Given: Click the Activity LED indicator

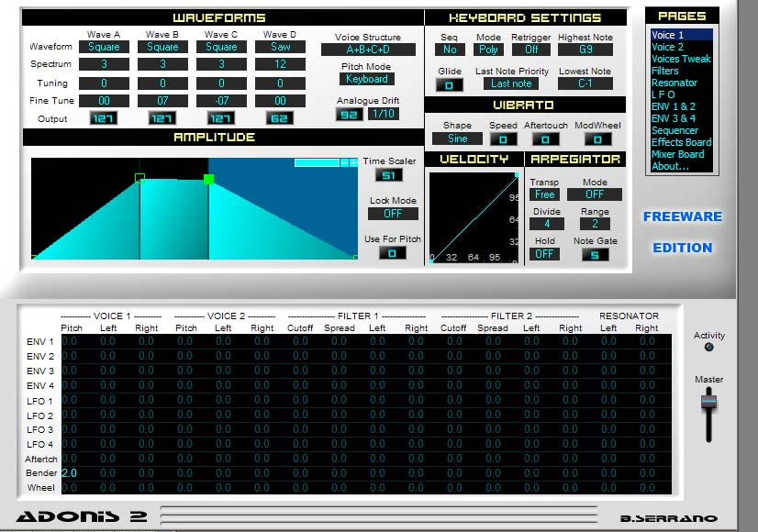Looking at the screenshot, I should [708, 347].
